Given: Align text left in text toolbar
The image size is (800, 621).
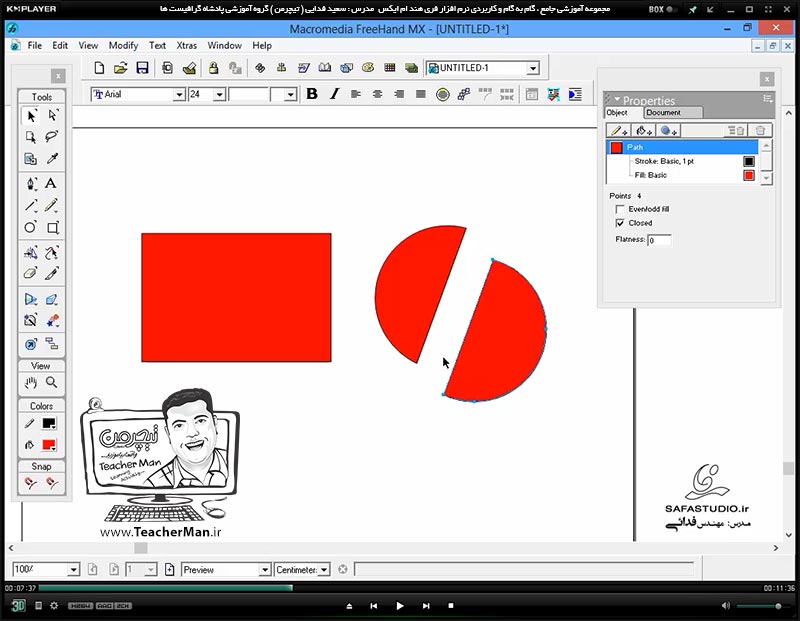Looking at the screenshot, I should point(356,94).
